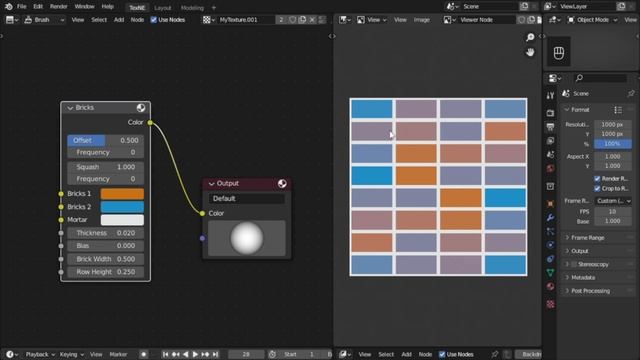Image resolution: width=640 pixels, height=360 pixels.
Task: Click the Default name field in Output node
Action: [247, 199]
